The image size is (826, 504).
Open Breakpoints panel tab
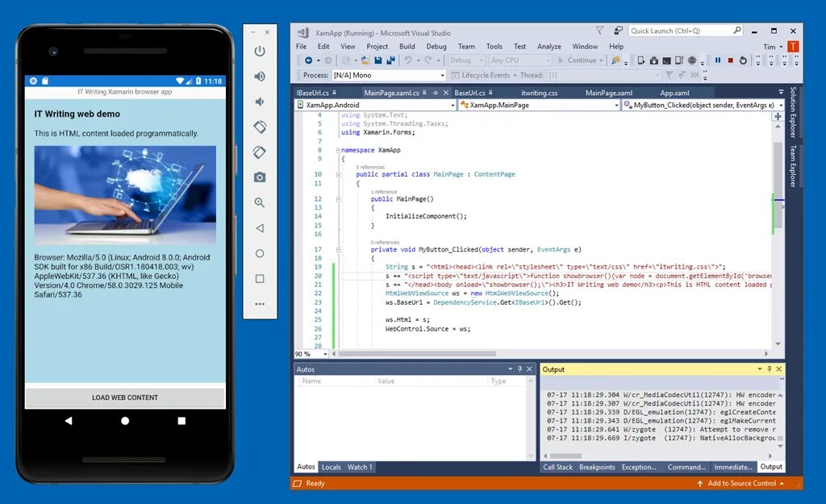(597, 467)
